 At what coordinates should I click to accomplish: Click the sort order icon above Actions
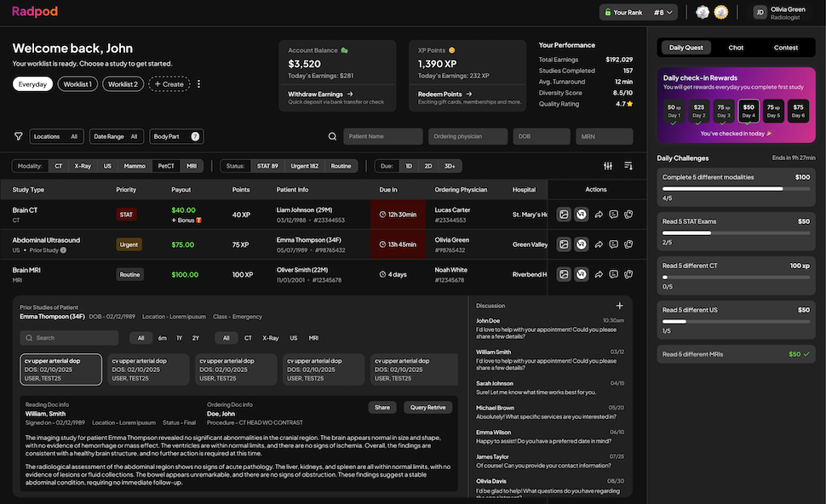tap(628, 166)
